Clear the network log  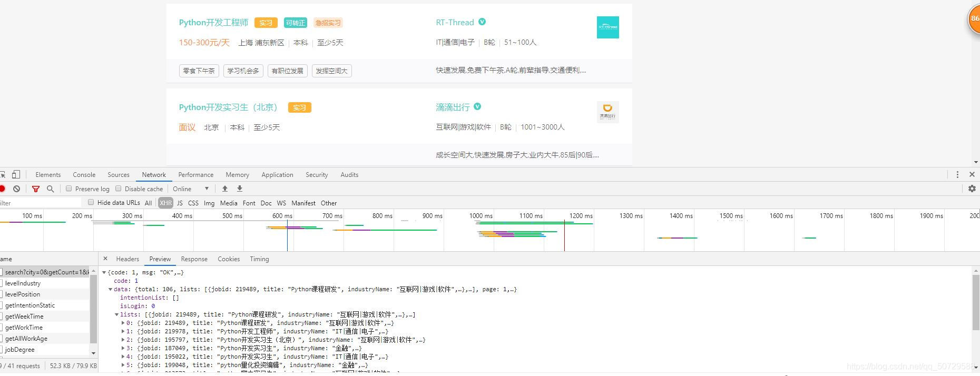[x=17, y=189]
